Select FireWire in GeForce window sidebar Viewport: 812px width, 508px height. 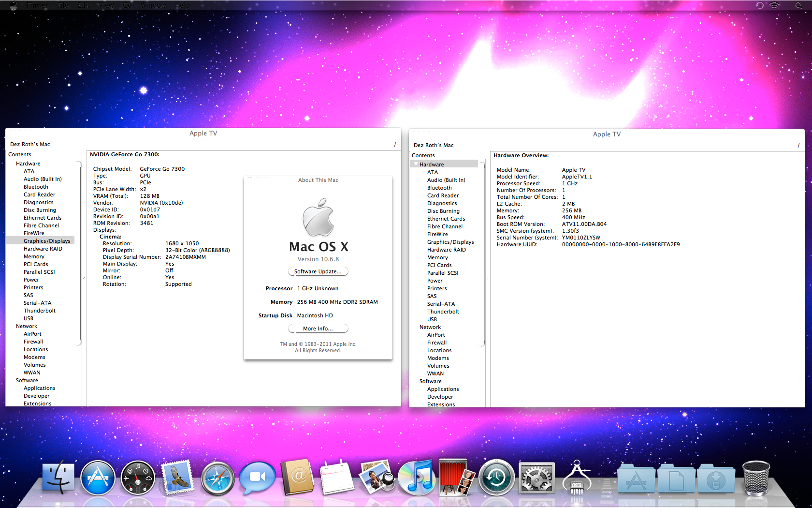[34, 233]
